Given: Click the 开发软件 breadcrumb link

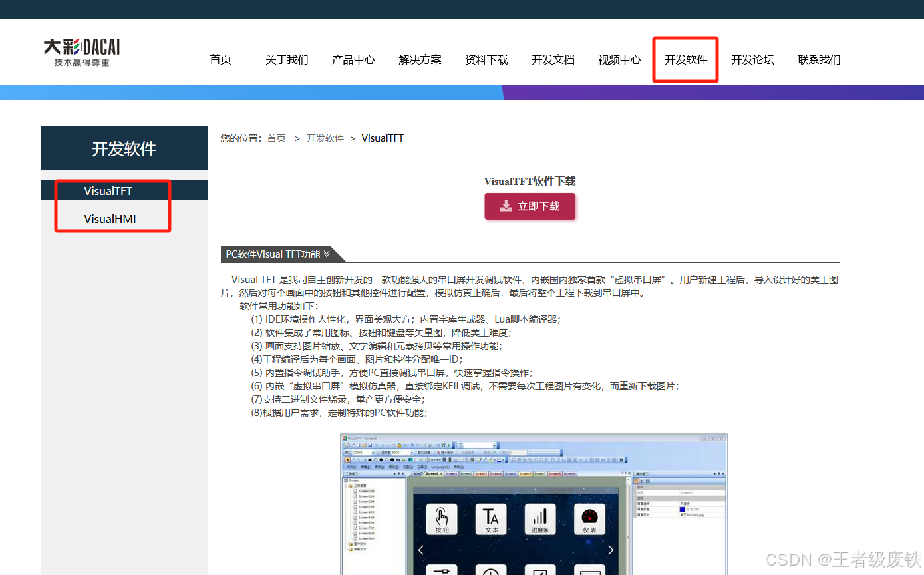Looking at the screenshot, I should tap(325, 138).
